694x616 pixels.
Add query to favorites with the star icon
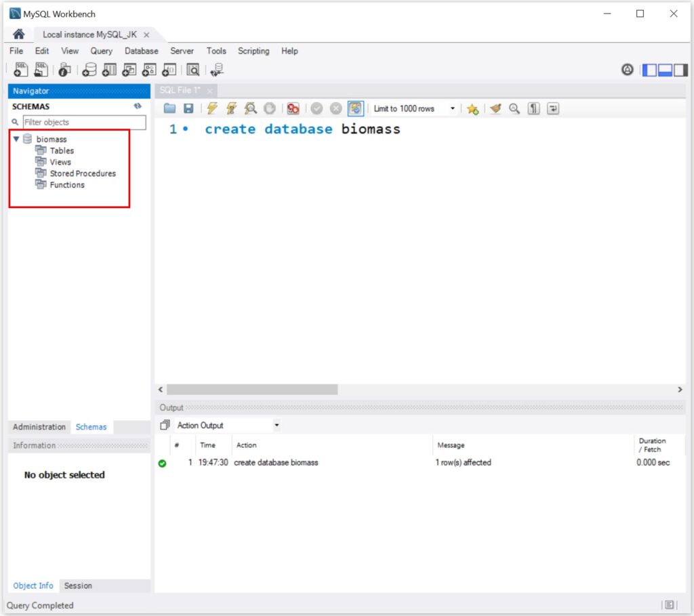tap(472, 109)
